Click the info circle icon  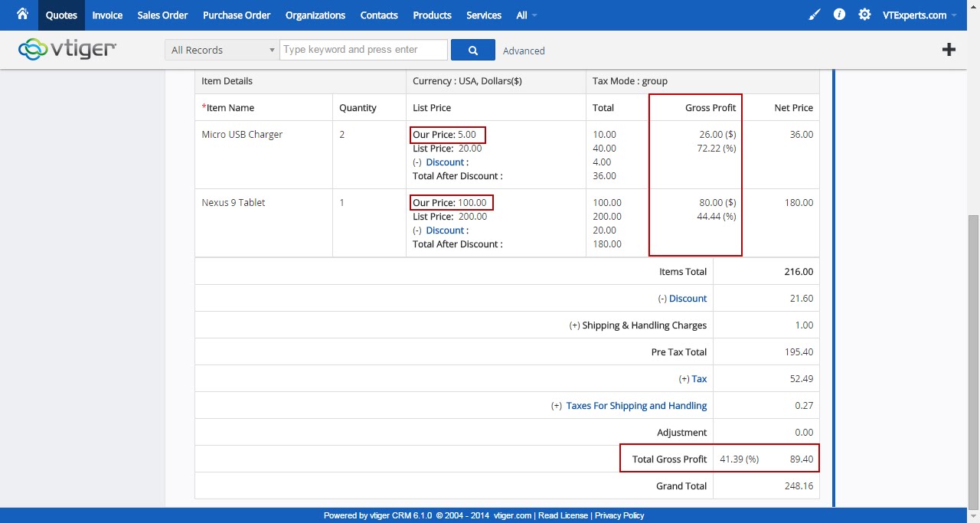839,15
